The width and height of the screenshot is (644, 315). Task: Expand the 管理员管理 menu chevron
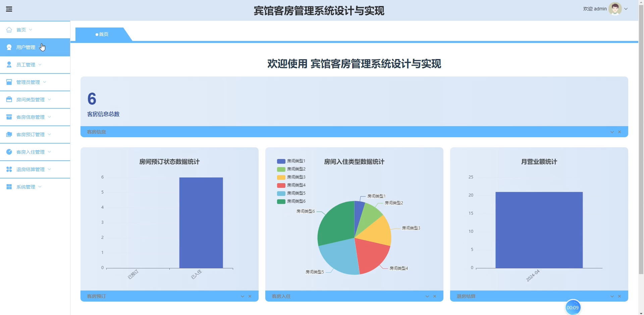45,82
